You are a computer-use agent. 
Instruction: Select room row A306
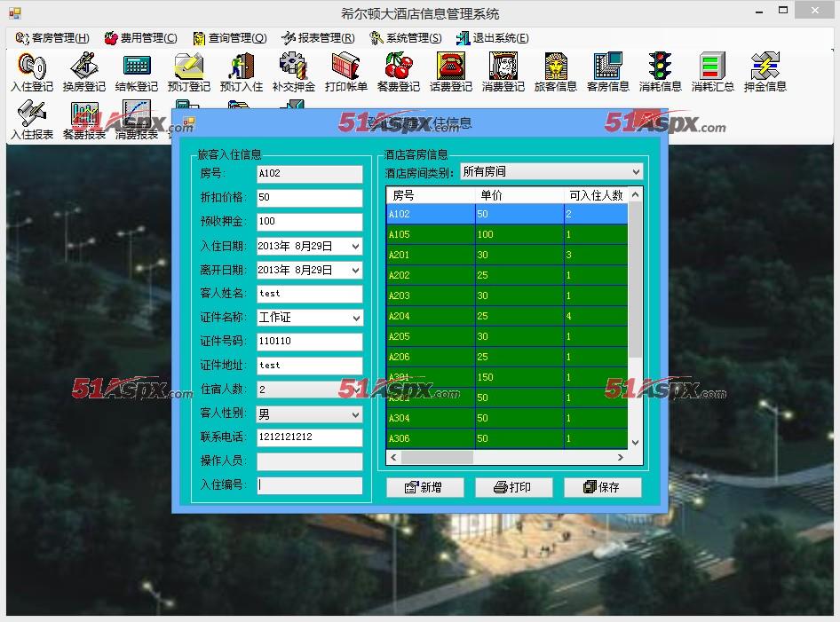tap(507, 438)
